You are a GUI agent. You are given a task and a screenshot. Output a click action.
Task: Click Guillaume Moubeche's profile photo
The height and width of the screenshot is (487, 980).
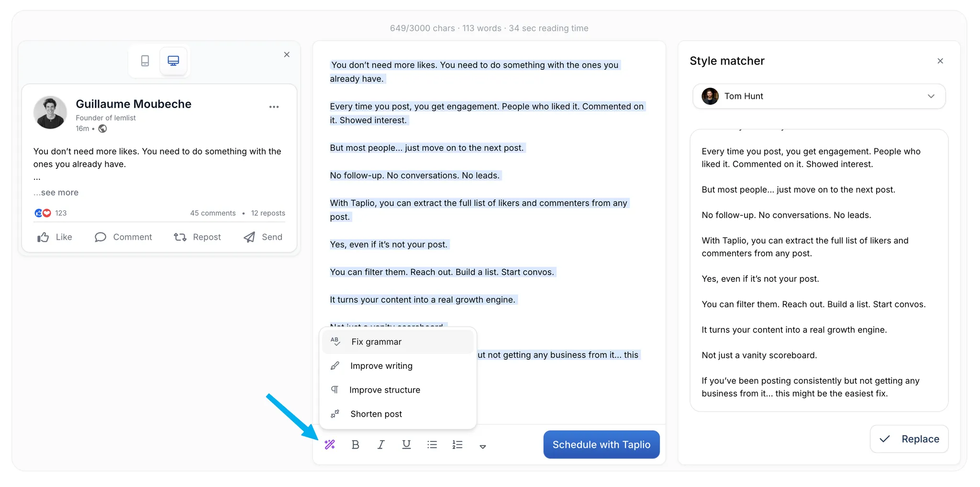click(x=50, y=112)
